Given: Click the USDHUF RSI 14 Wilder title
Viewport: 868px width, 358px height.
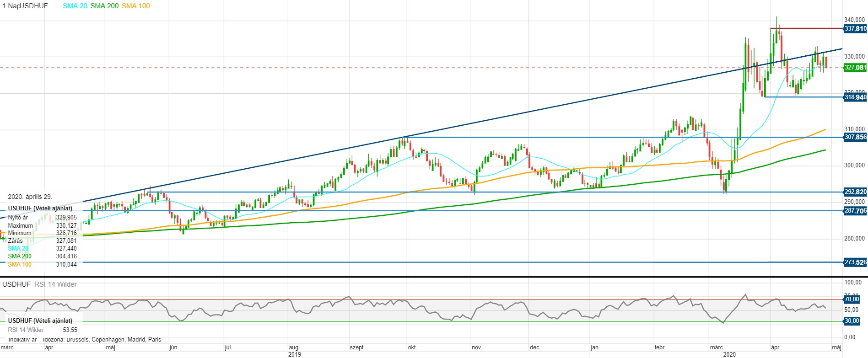Looking at the screenshot, I should [x=39, y=284].
